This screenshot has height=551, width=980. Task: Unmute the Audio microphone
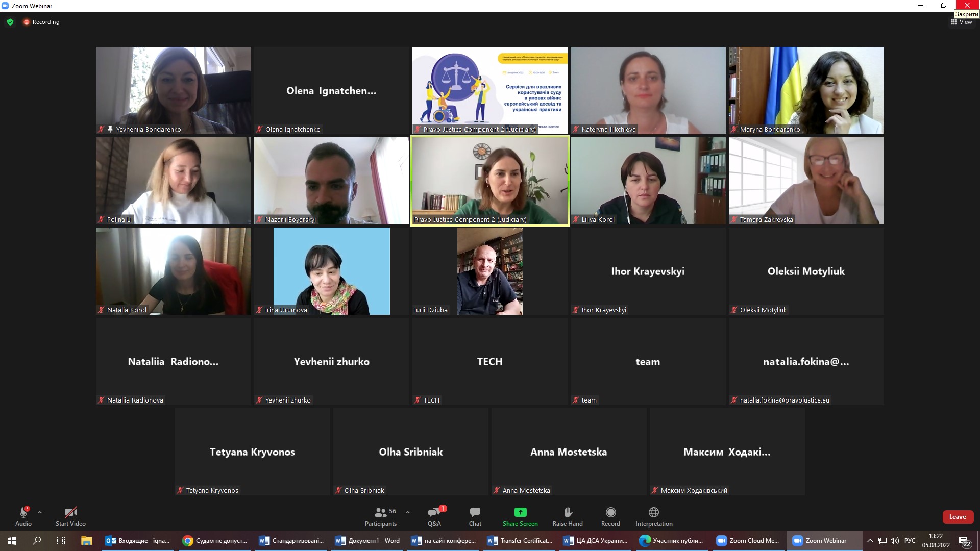tap(23, 513)
